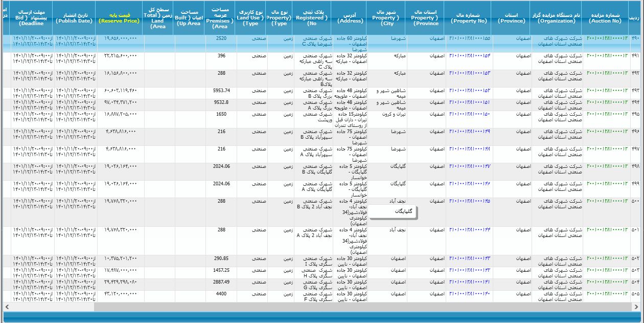Click the Property City column header
Viewport: 644px width, 323px height.
[x=386, y=18]
